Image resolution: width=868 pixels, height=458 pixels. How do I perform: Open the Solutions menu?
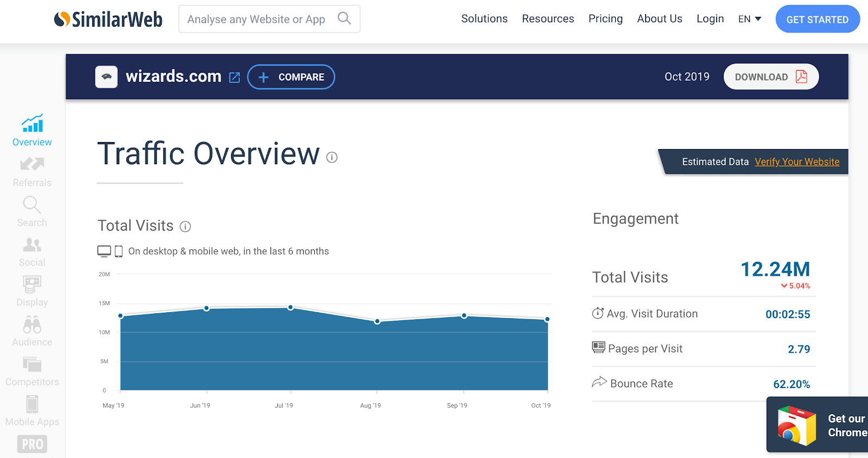tap(484, 19)
